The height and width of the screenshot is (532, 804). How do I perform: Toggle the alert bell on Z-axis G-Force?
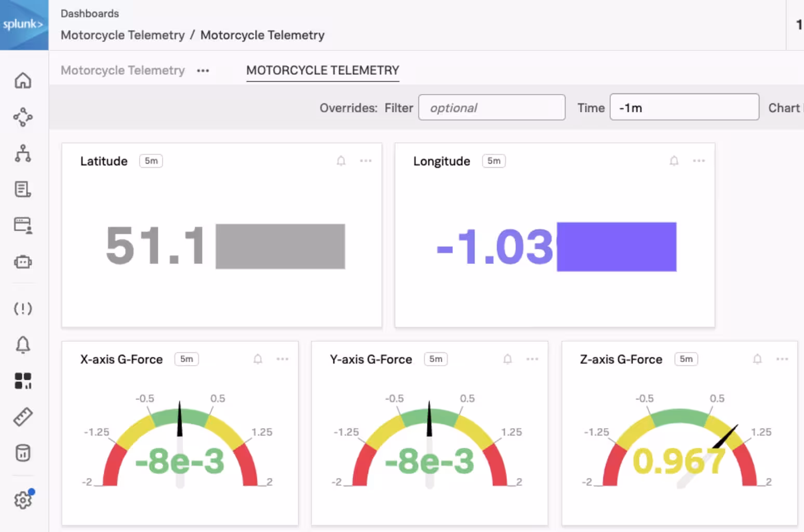click(x=757, y=359)
